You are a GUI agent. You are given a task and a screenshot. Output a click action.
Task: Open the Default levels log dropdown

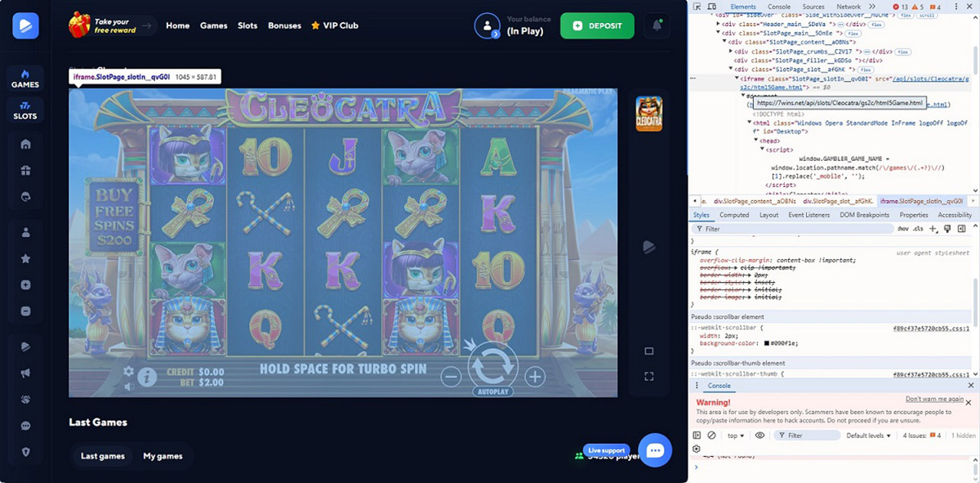click(870, 436)
